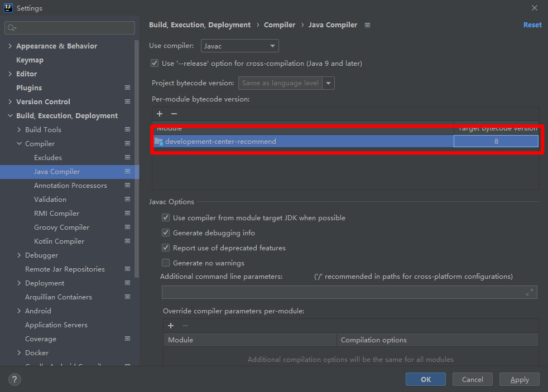Expand Build Tools node
The image size is (548, 392).
(19, 129)
